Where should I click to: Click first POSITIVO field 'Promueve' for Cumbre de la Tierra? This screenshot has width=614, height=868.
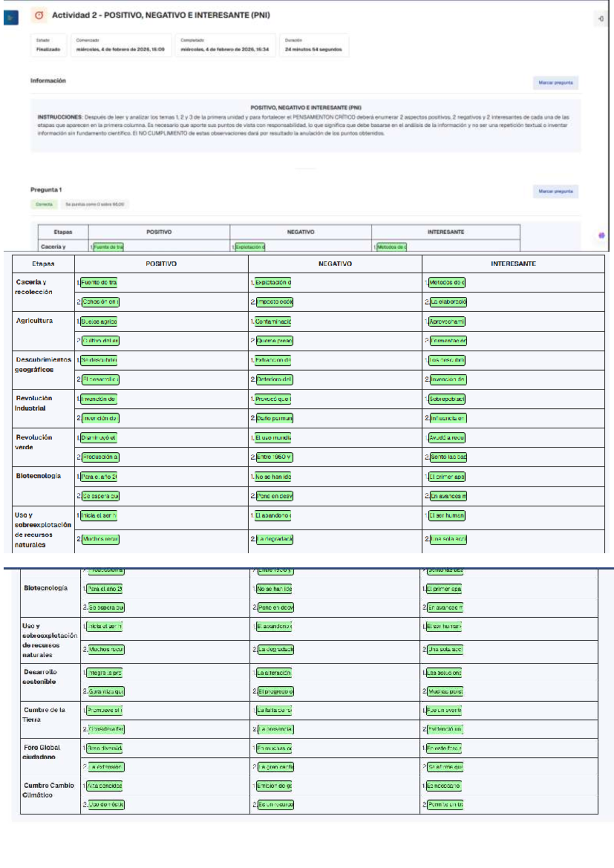tap(104, 710)
